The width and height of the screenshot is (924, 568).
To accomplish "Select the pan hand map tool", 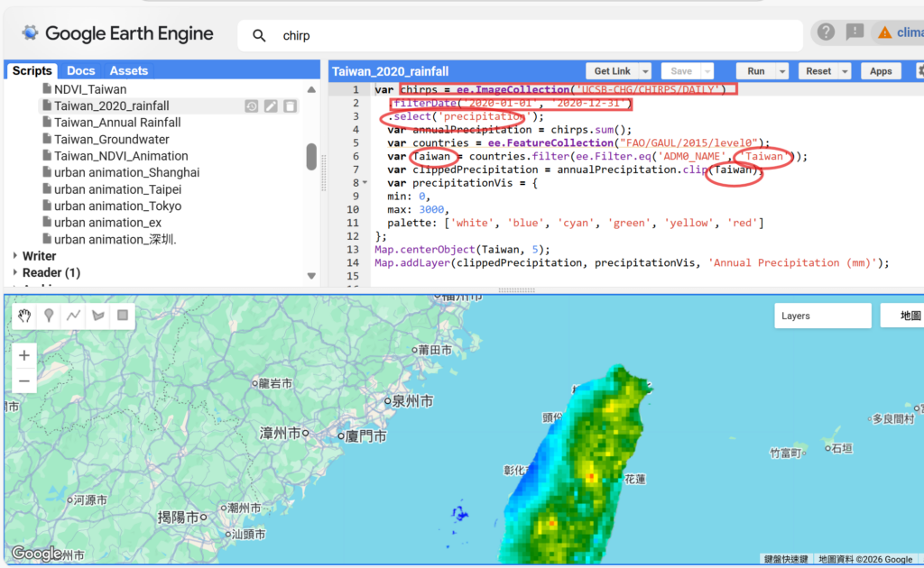I will (x=25, y=316).
